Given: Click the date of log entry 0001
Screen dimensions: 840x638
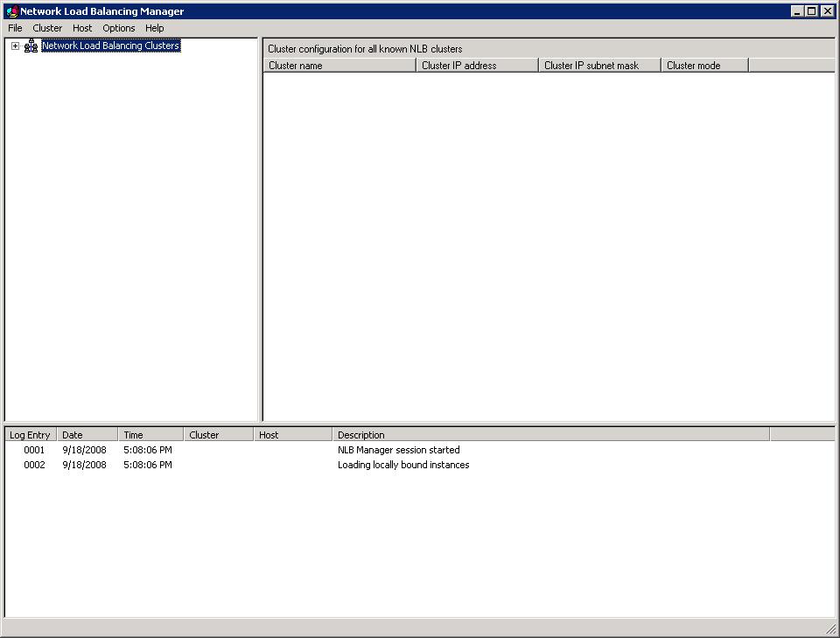Looking at the screenshot, I should coord(84,450).
